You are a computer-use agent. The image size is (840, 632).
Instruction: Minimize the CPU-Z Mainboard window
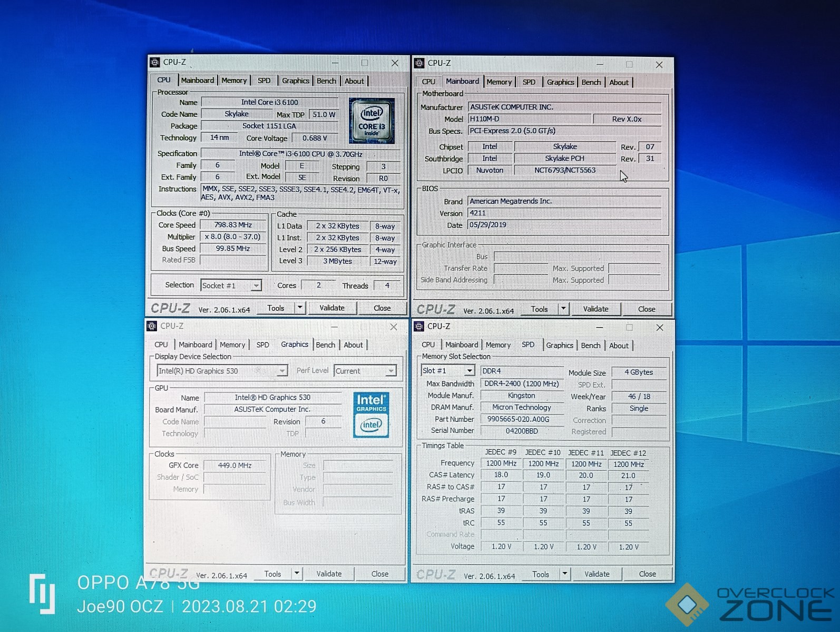pos(600,64)
